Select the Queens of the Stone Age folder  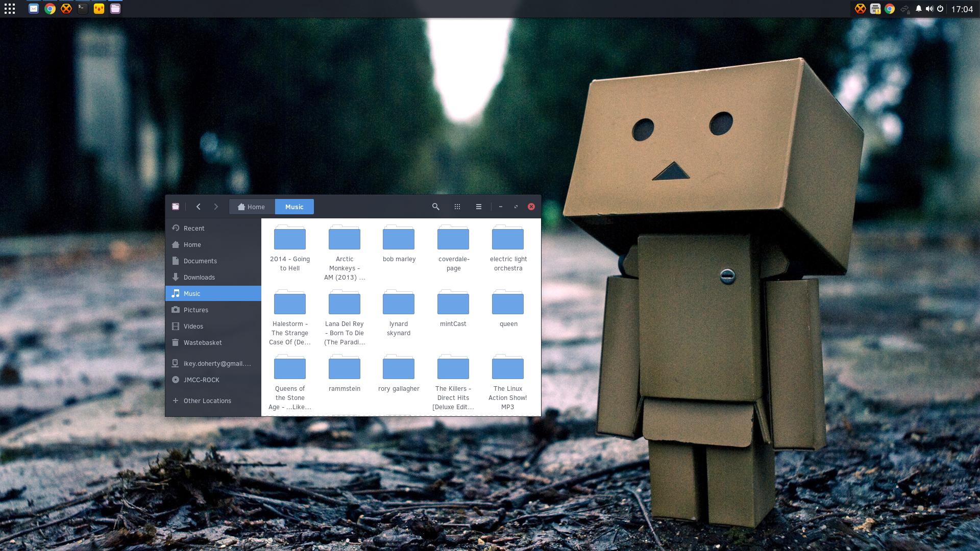(290, 383)
